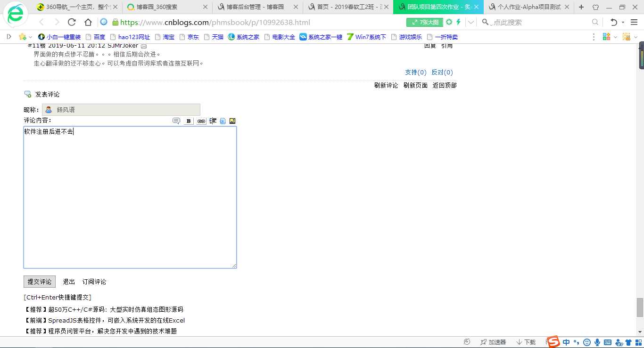Open the 百度 bookmark

coord(95,37)
